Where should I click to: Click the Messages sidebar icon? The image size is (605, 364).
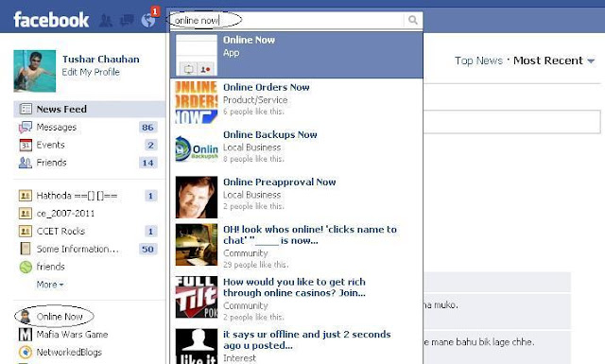tap(26, 127)
